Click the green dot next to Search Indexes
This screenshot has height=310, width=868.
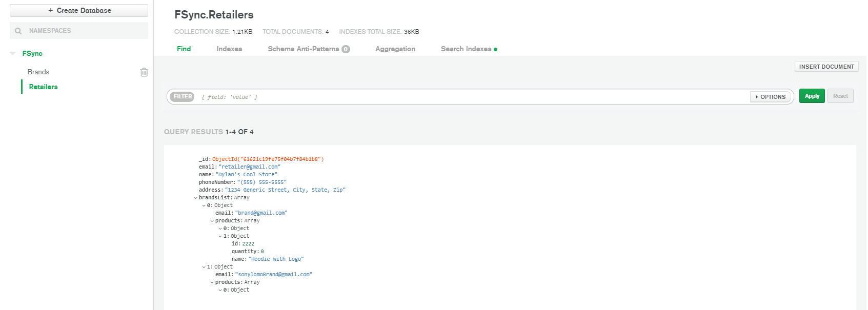coord(496,50)
